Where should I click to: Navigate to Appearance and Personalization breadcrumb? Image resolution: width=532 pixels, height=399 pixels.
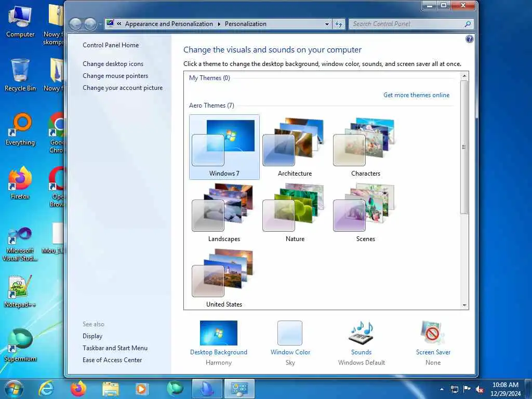(x=169, y=24)
